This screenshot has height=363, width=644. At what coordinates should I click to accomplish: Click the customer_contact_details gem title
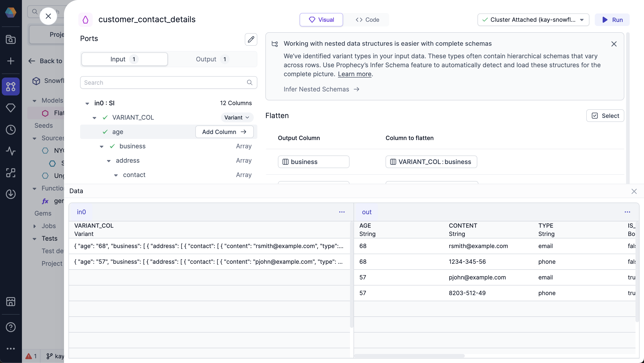point(147,19)
